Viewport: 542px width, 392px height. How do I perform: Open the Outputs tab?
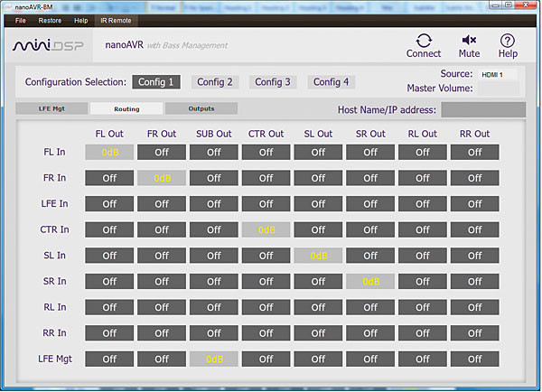coord(201,108)
